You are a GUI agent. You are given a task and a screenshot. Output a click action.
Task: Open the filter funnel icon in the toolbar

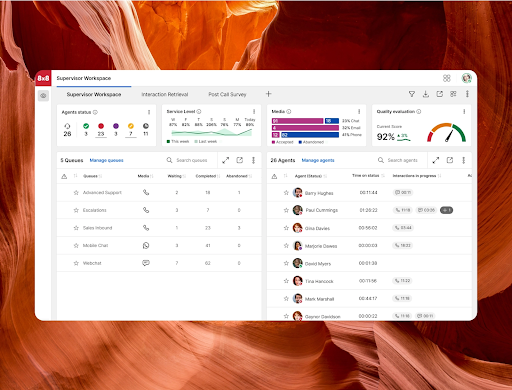412,94
